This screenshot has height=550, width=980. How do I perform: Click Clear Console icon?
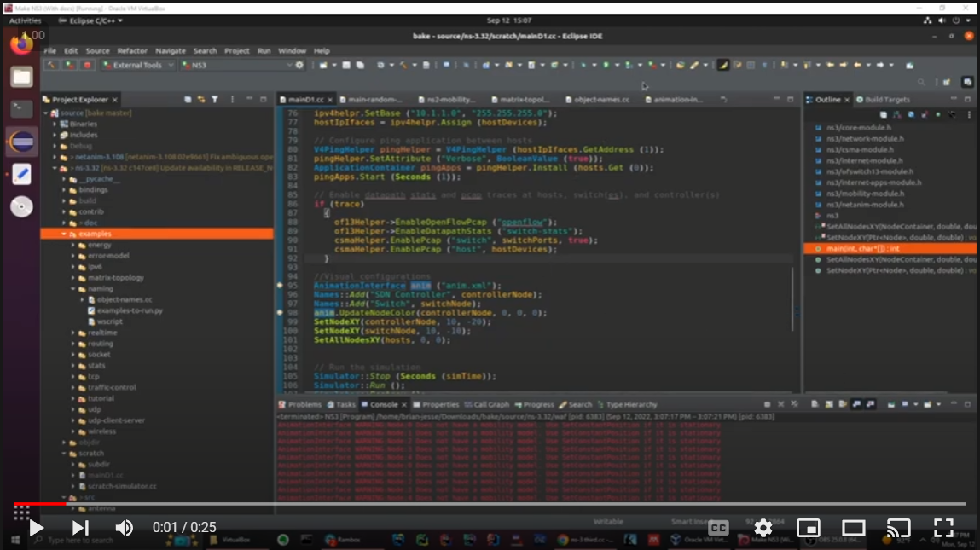pyautogui.click(x=815, y=404)
